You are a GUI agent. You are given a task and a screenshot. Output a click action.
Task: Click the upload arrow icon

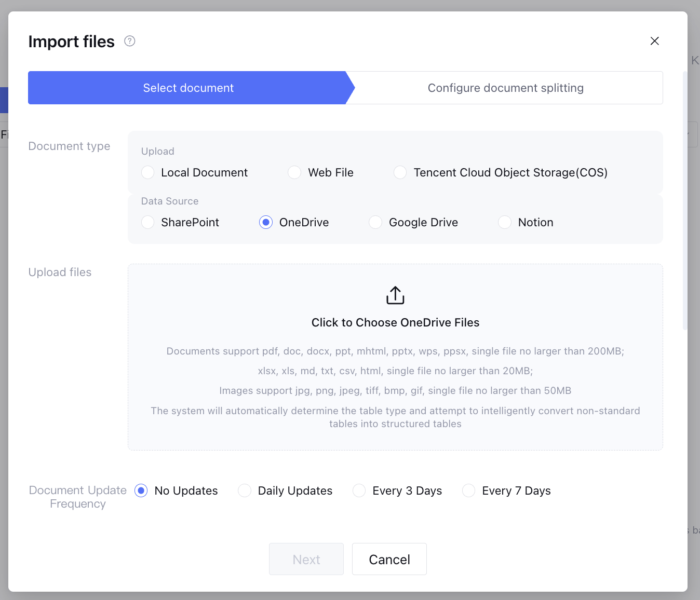coord(395,295)
